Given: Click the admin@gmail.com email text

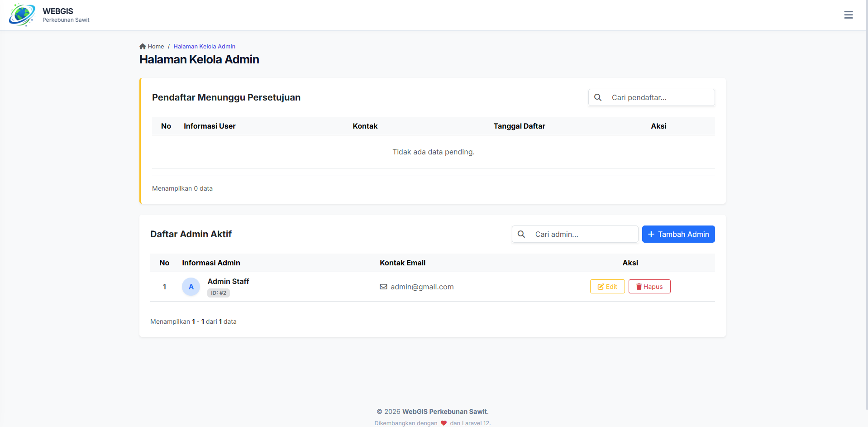Looking at the screenshot, I should (422, 287).
